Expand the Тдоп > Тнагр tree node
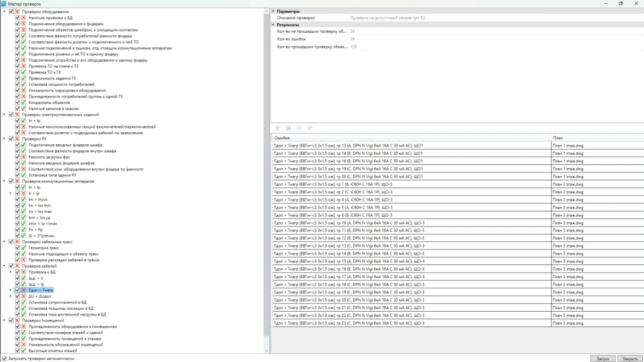Image resolution: width=644 pixels, height=362 pixels. pos(10,290)
